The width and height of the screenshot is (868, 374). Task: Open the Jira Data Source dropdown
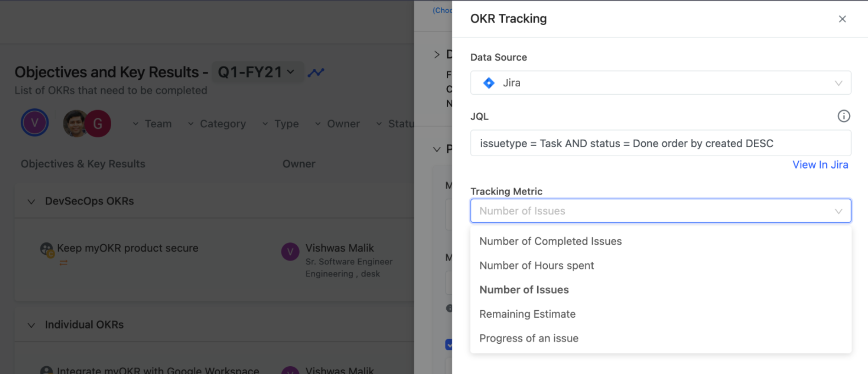point(661,83)
